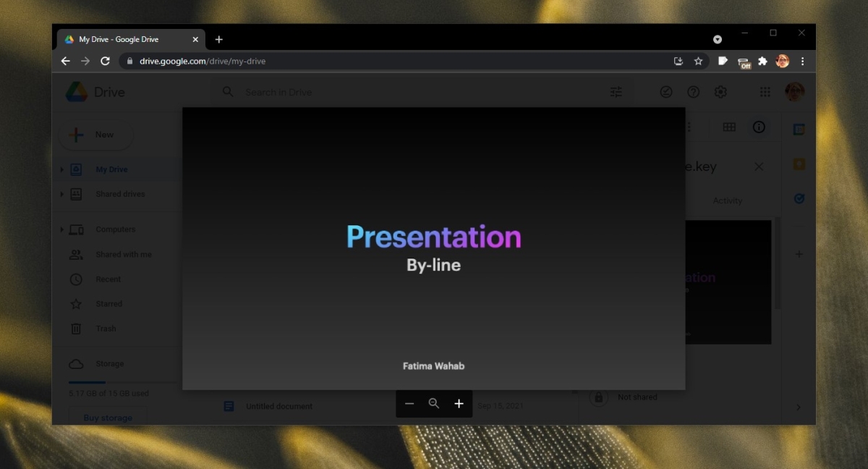Screen dimensions: 868x469
Task: Open Google Account avatar in Drive
Action: point(795,92)
